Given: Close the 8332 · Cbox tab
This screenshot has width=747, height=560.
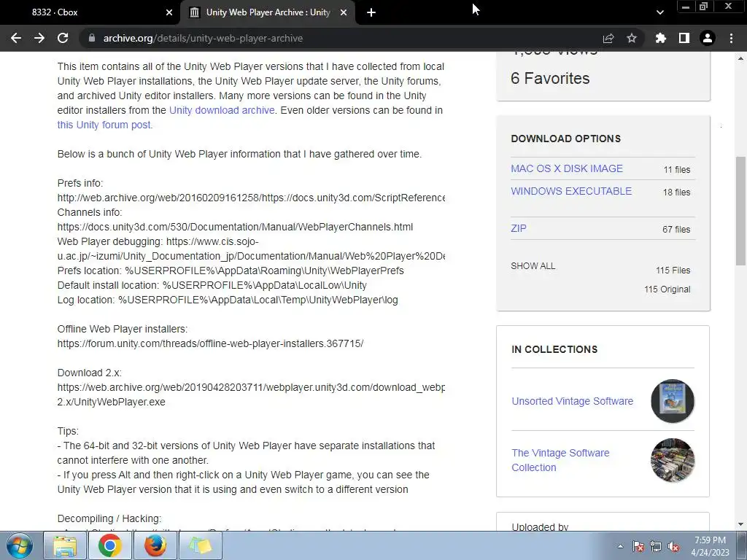Looking at the screenshot, I should (x=169, y=12).
